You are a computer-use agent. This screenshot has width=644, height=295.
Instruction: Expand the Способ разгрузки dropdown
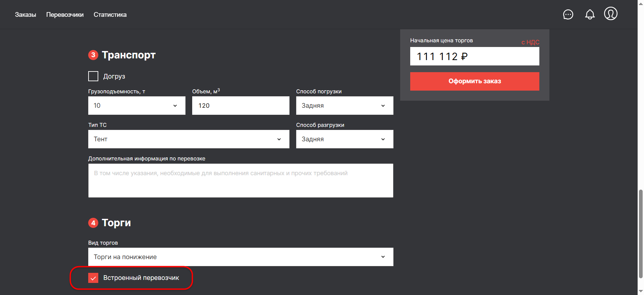pos(344,139)
